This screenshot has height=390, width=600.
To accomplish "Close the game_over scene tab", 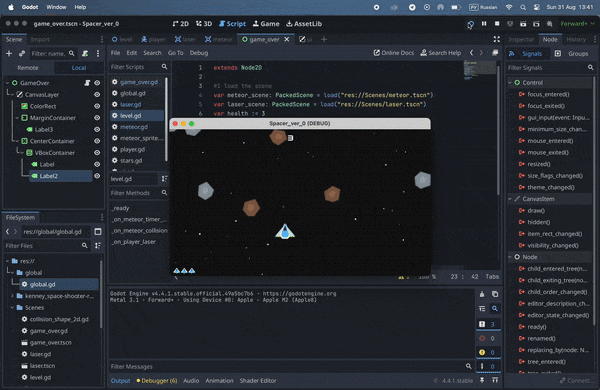I will [x=287, y=39].
